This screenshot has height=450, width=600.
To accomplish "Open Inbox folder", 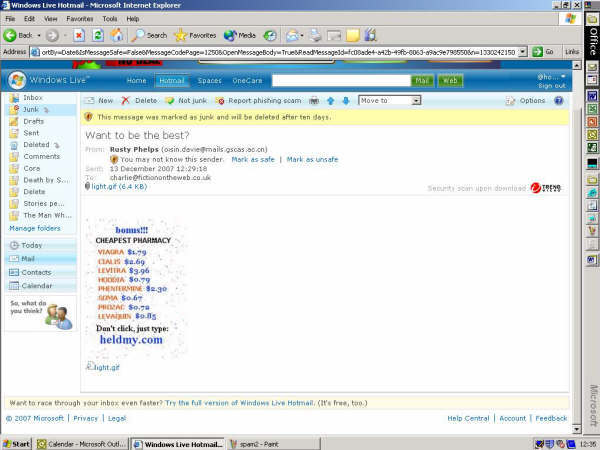I will 33,98.
